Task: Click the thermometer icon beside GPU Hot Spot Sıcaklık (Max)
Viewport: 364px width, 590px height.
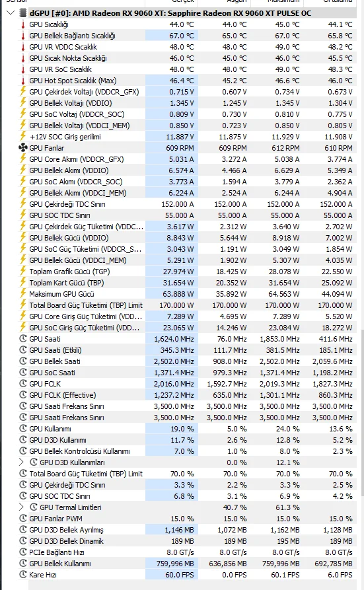Action: [x=23, y=81]
